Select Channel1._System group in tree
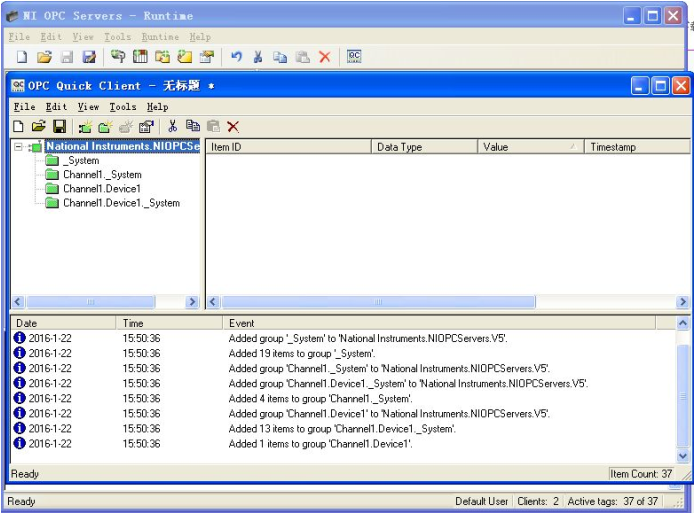 (102, 174)
